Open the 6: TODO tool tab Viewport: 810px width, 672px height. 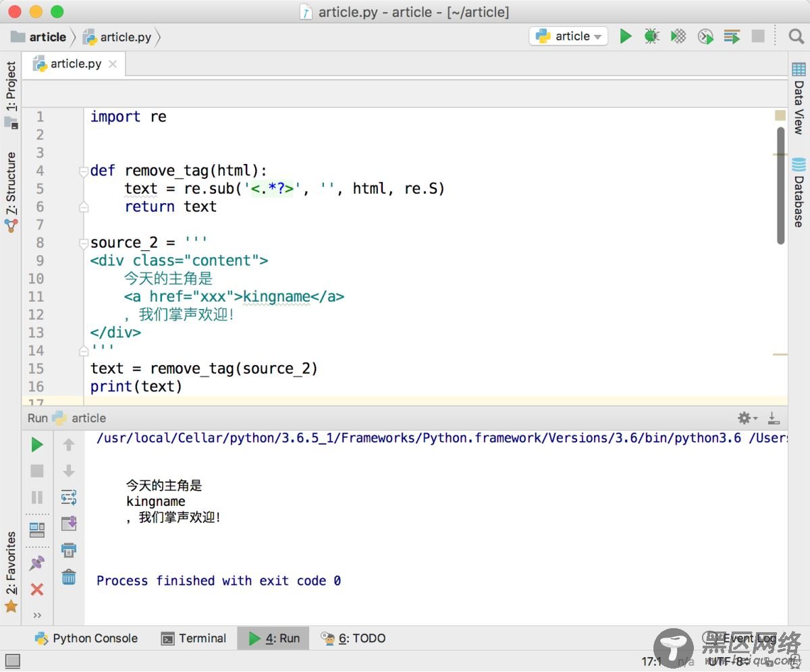[353, 638]
